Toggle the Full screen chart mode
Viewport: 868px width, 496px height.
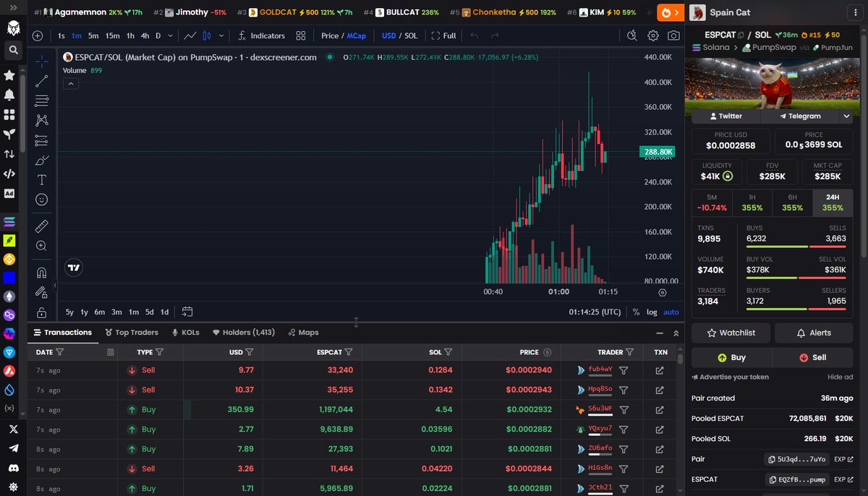click(x=443, y=35)
